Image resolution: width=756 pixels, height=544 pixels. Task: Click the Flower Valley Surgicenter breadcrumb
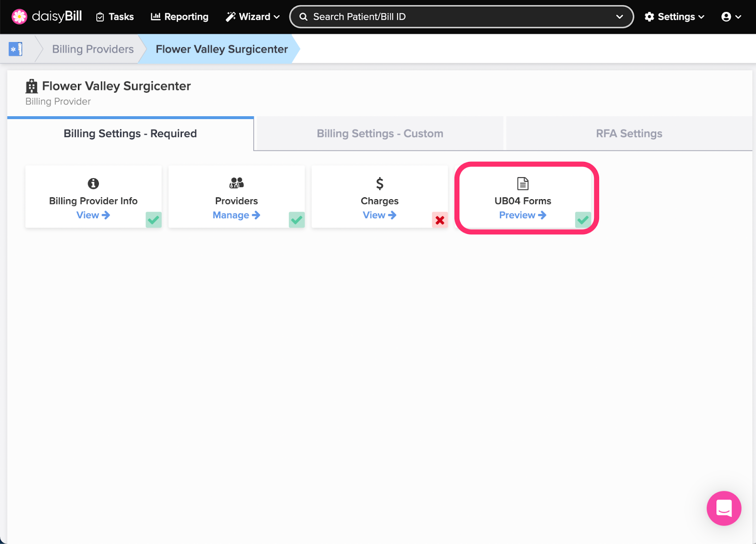coord(222,49)
